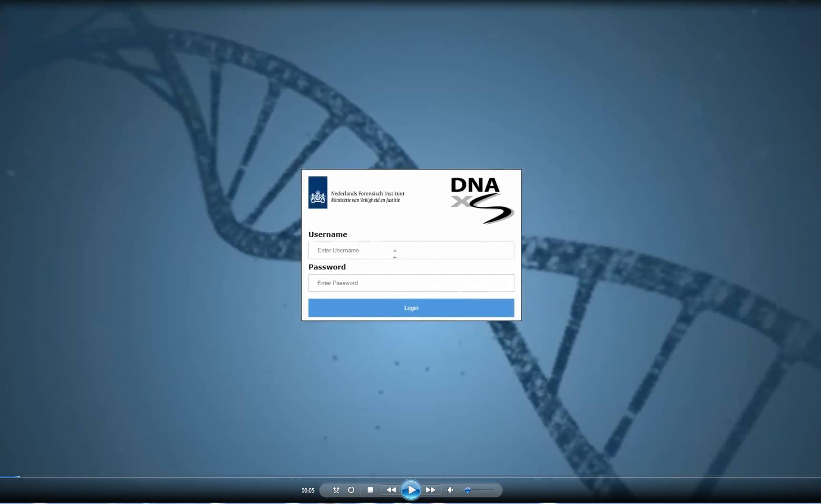Click the fast forward (next) button

(x=431, y=490)
